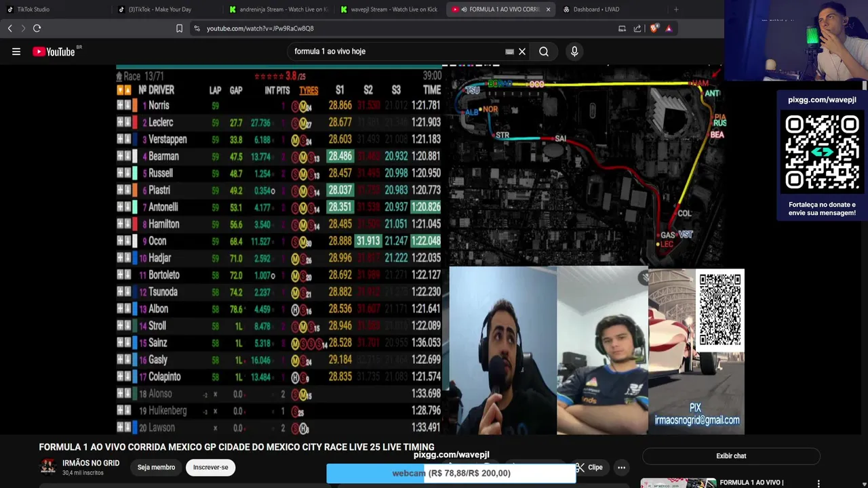868x488 pixels.
Task: Click the Seja membro button
Action: (x=156, y=468)
